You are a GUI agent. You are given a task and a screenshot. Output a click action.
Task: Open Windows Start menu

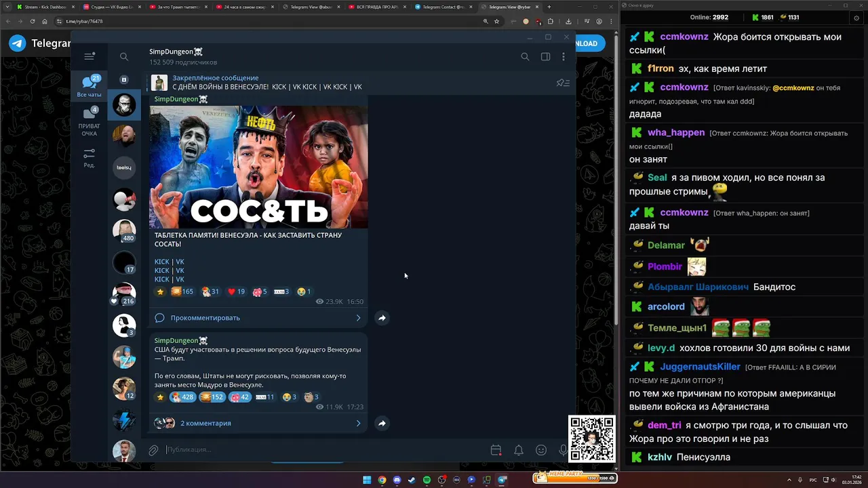point(367,480)
